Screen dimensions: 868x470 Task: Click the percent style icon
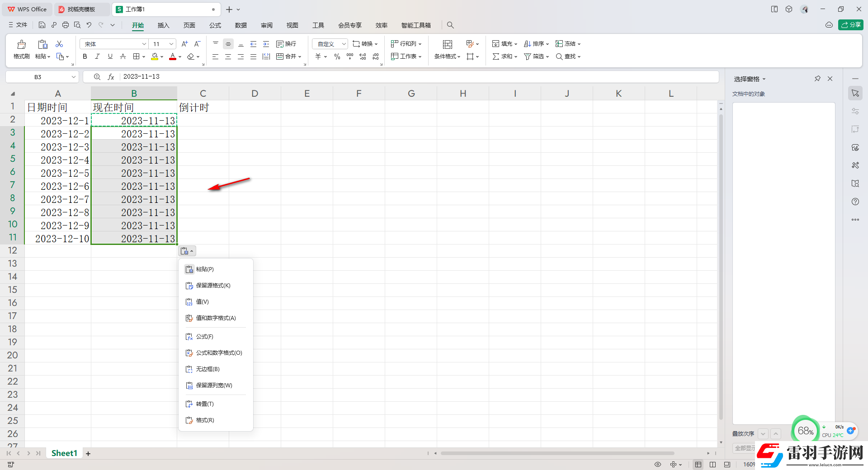pyautogui.click(x=337, y=56)
